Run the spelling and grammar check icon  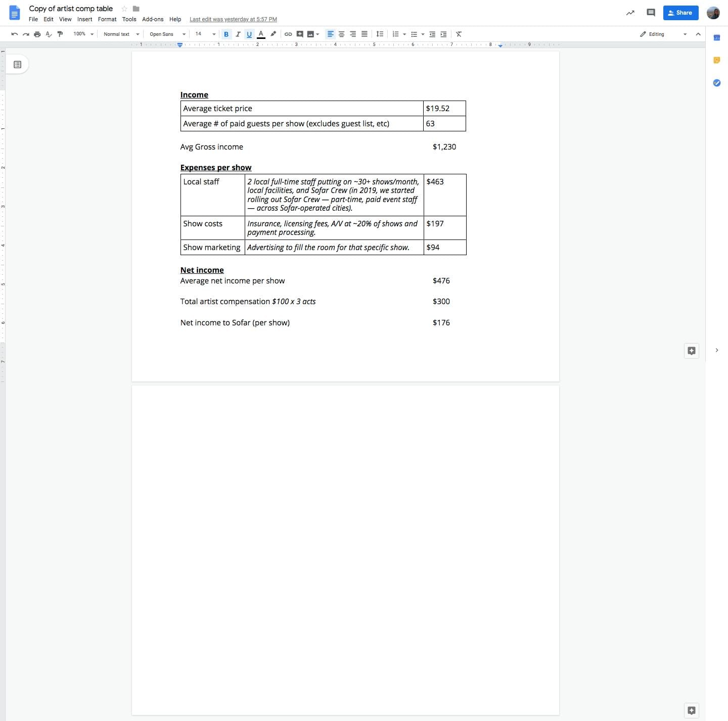[49, 34]
